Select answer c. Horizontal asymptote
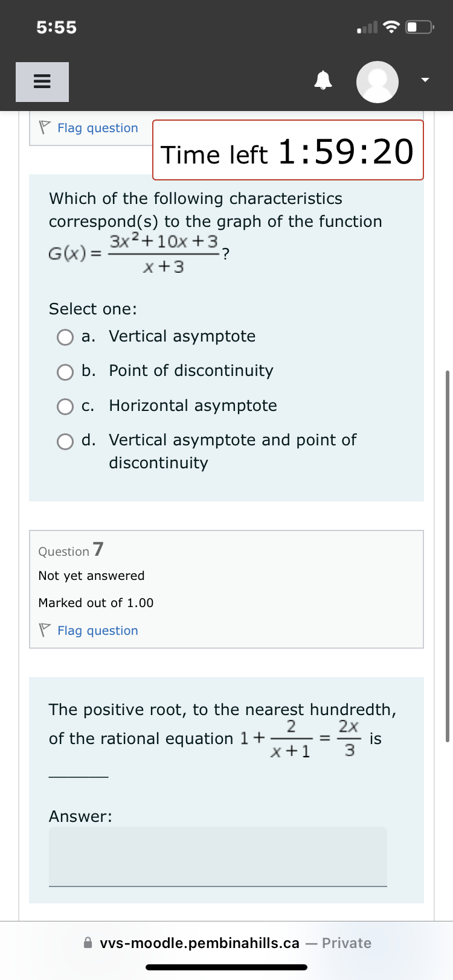 pyautogui.click(x=65, y=406)
